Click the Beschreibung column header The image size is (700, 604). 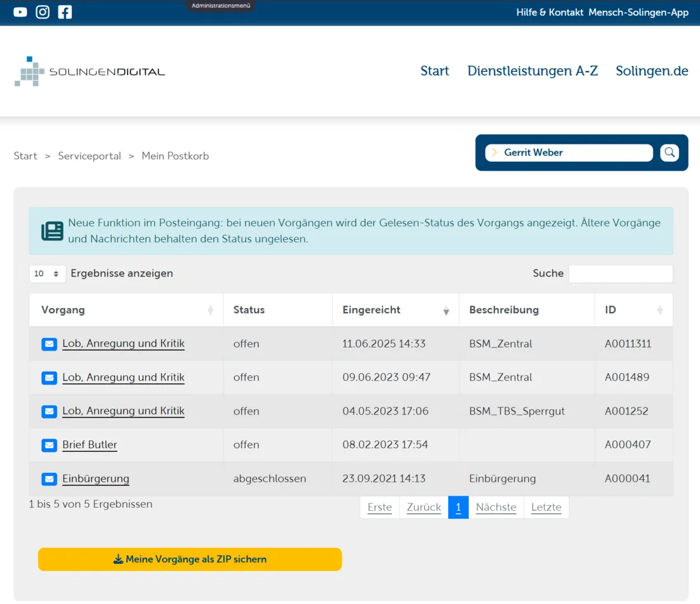pyautogui.click(x=527, y=310)
